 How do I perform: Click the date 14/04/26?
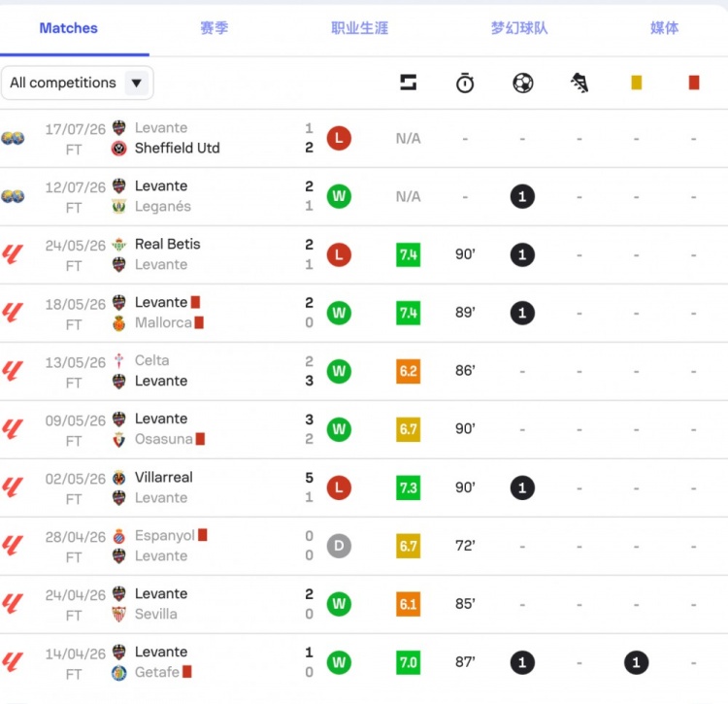click(x=75, y=654)
